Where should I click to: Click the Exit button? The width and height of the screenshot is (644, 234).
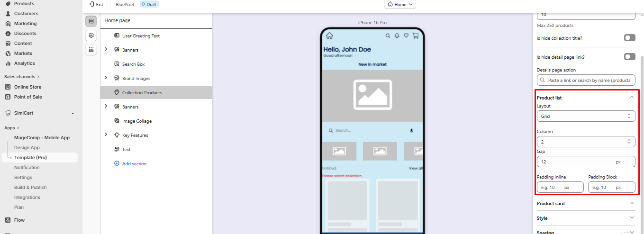[x=96, y=4]
